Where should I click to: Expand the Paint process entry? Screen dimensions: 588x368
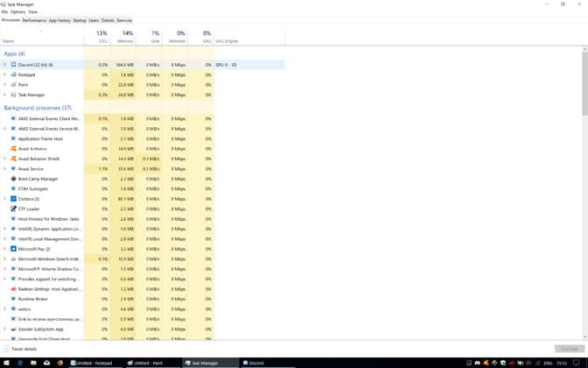(x=5, y=85)
